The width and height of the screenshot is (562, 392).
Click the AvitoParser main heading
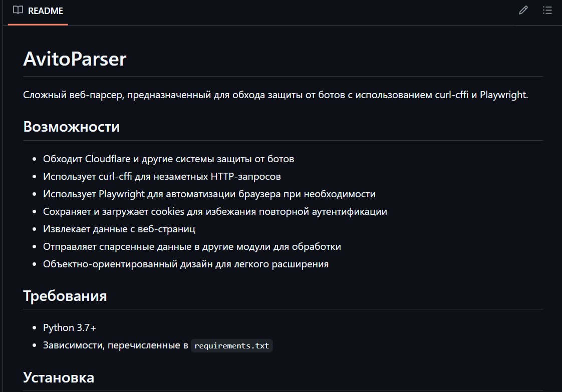coord(75,59)
